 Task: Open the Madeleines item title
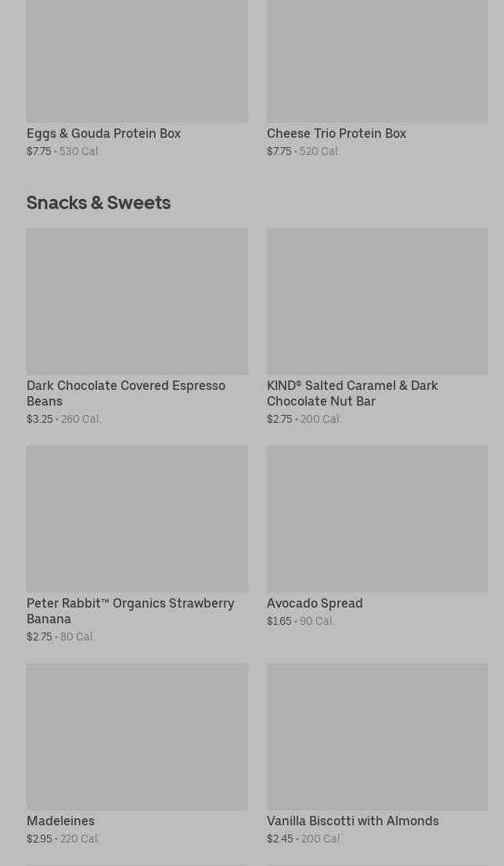(x=60, y=821)
